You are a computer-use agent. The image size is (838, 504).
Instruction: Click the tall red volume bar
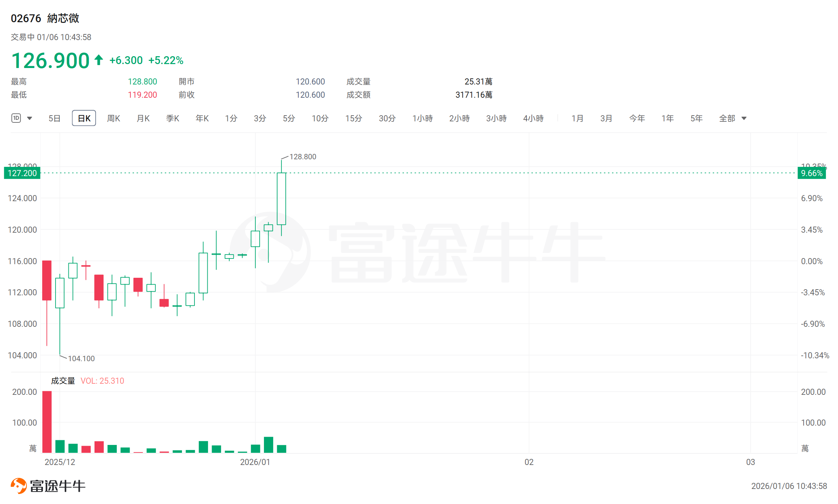pos(47,422)
